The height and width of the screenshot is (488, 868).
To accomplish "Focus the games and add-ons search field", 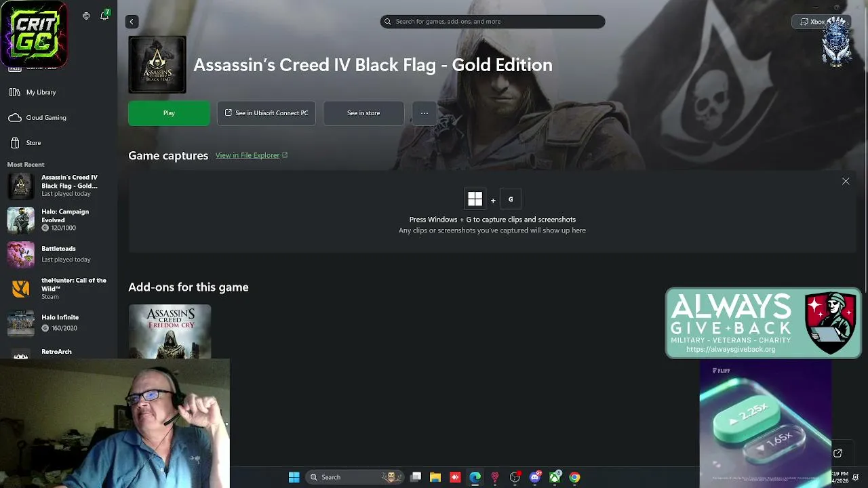I will point(492,22).
